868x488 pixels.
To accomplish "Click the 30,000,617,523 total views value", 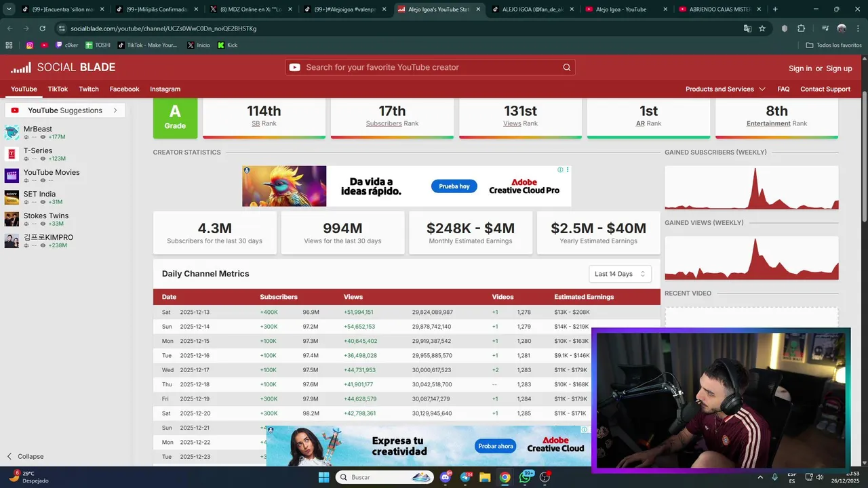I will click(432, 369).
